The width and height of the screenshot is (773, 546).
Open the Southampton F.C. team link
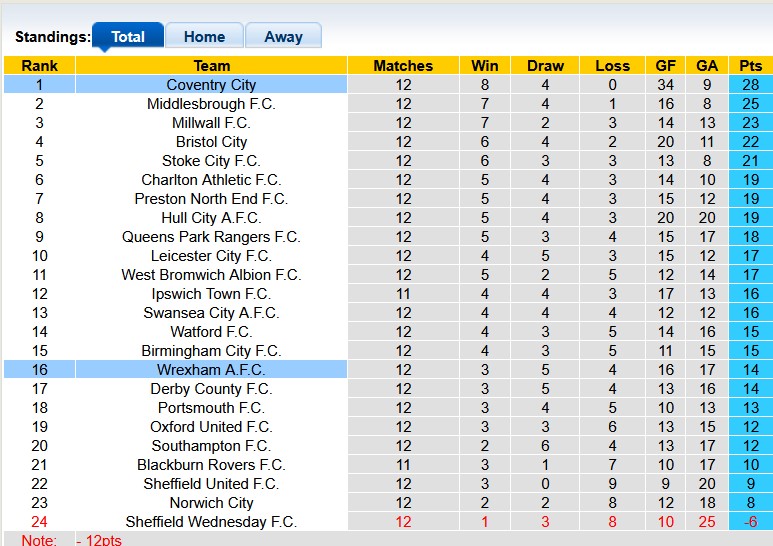click(211, 446)
